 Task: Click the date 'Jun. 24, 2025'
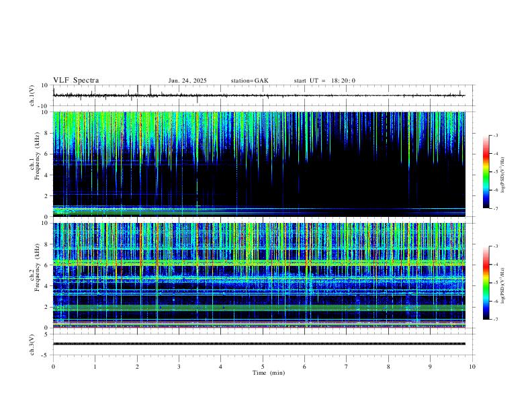187,81
